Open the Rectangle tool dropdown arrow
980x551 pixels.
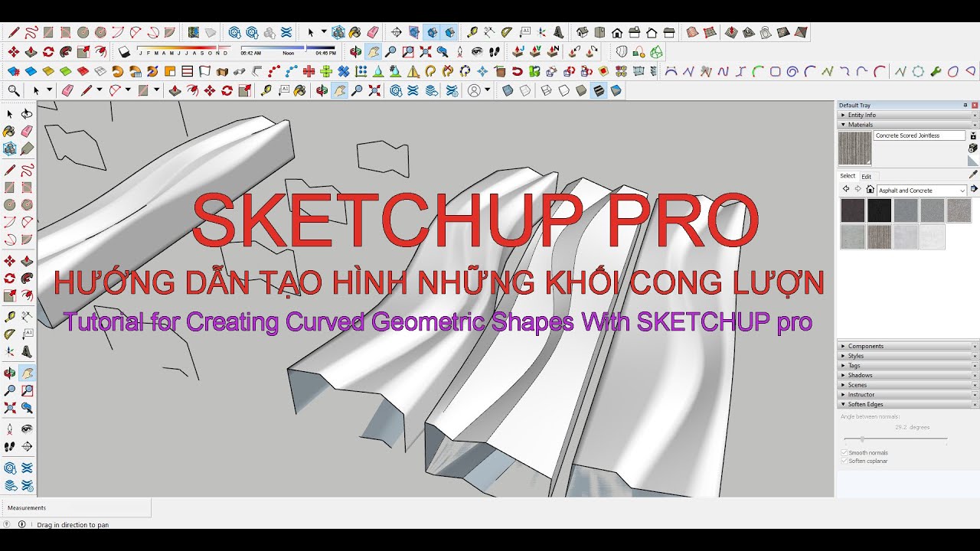click(156, 90)
